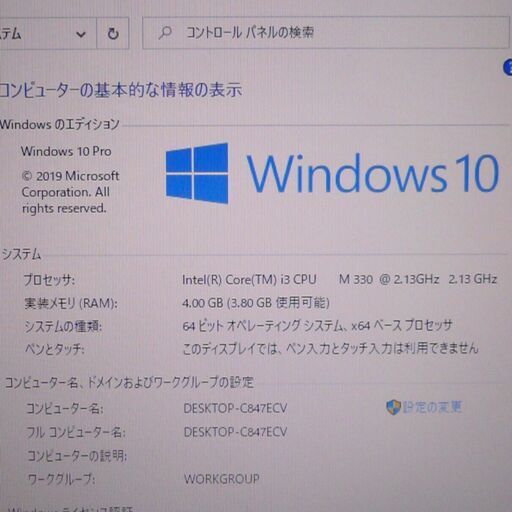
Task: Click the ペンとタッチ: label
Action: tap(55, 349)
